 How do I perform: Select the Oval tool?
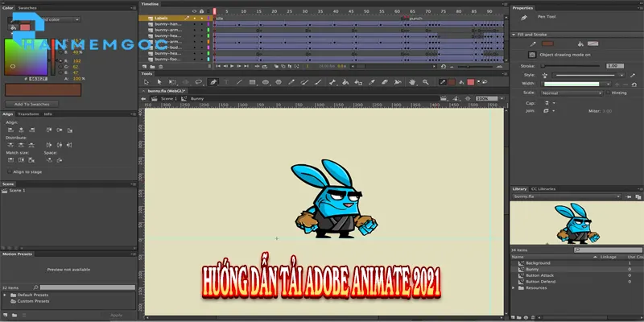coord(266,82)
